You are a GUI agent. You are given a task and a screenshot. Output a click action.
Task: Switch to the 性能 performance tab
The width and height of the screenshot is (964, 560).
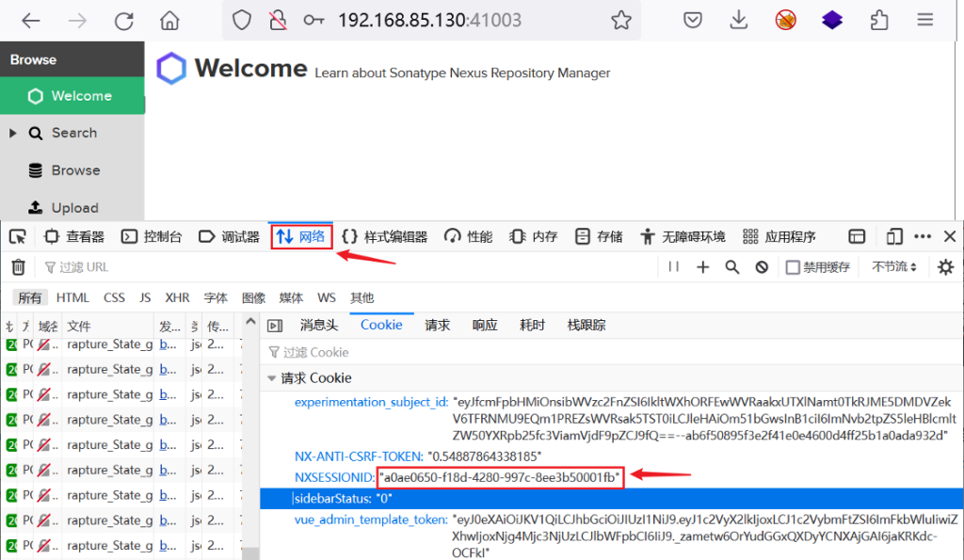(469, 236)
